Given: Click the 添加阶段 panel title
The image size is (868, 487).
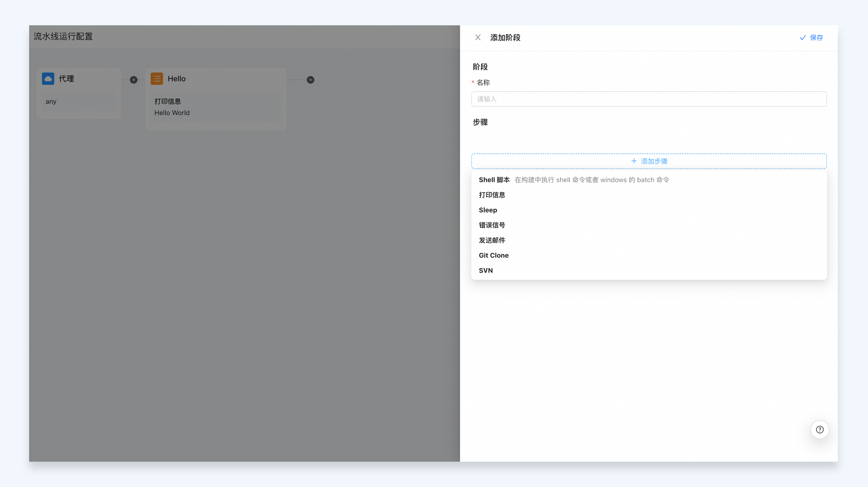Looking at the screenshot, I should (x=505, y=38).
